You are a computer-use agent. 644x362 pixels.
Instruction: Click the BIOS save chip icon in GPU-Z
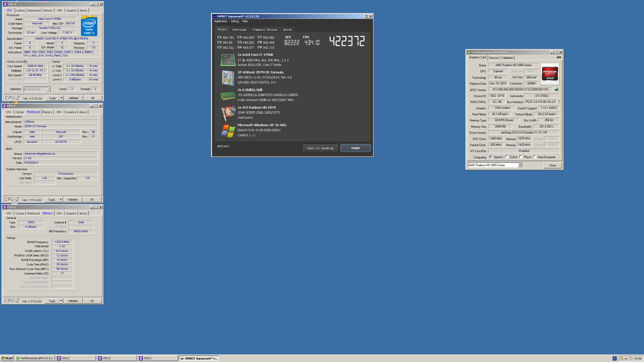pos(556,89)
